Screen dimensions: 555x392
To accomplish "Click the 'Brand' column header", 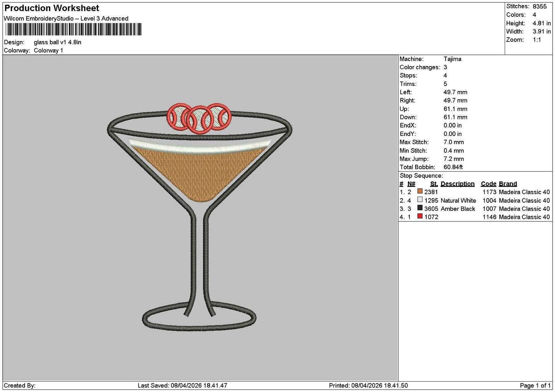I will click(508, 184).
